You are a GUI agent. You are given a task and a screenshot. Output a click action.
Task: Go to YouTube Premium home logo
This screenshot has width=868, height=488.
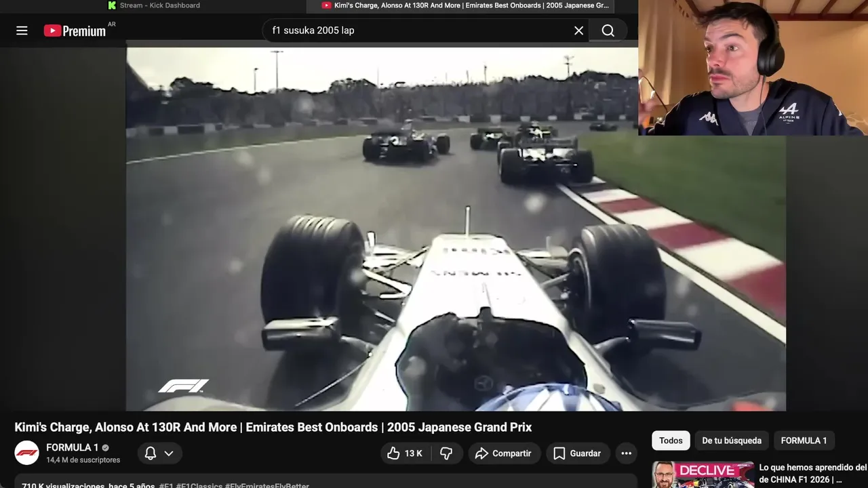point(75,30)
